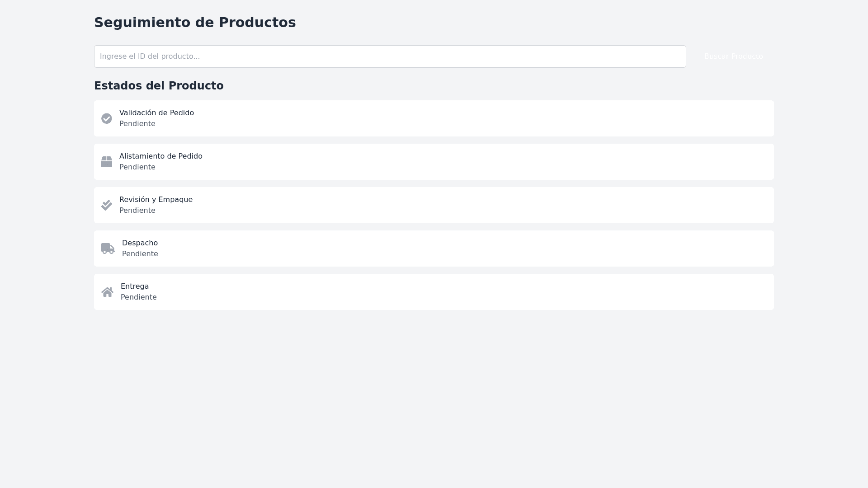Select the Revisión y Empaque label
This screenshot has width=868, height=488.
156,200
